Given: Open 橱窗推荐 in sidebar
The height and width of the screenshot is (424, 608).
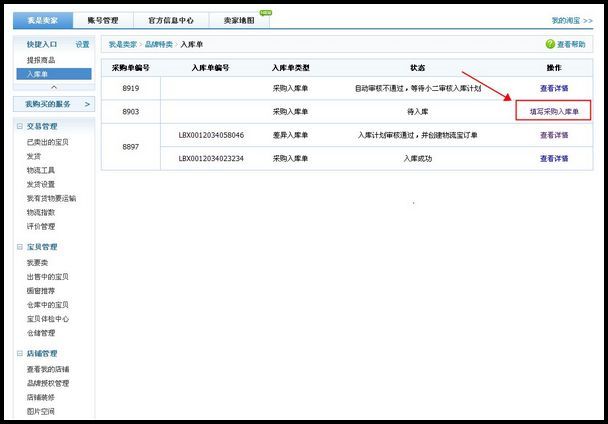Looking at the screenshot, I should tap(41, 291).
